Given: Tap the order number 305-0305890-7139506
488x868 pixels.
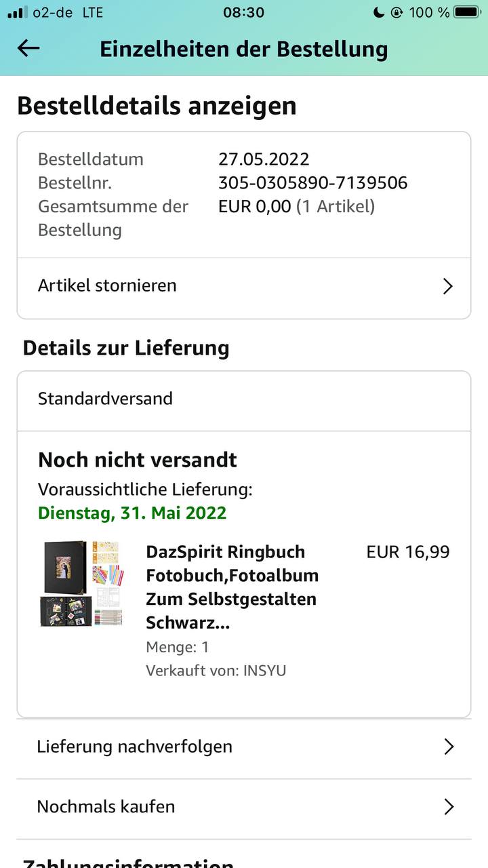Looking at the screenshot, I should click(312, 182).
